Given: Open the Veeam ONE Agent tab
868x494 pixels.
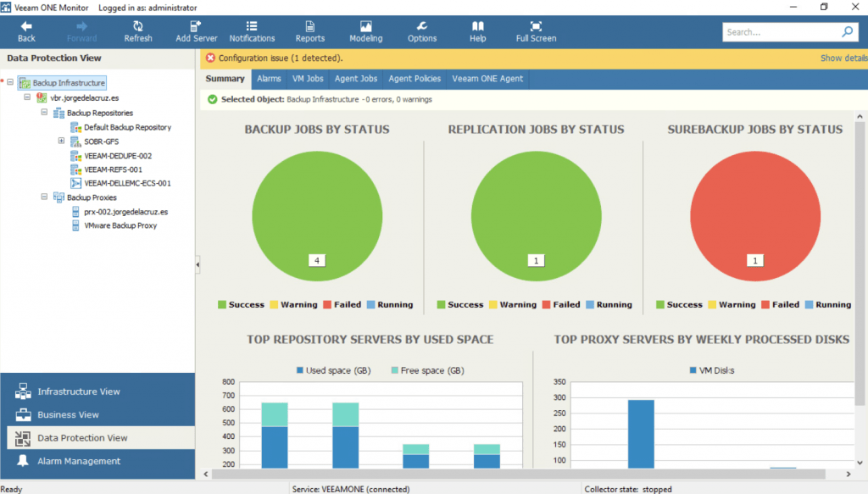Looking at the screenshot, I should click(487, 79).
